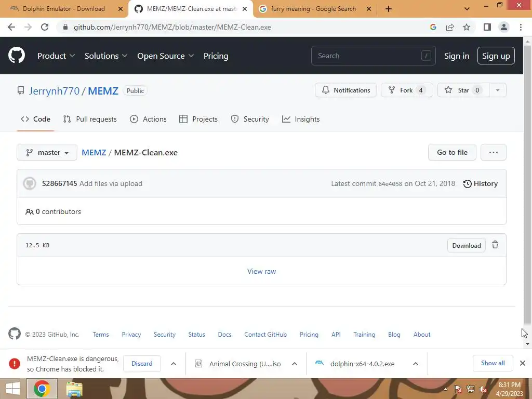Delete file using trash can icon
This screenshot has width=532, height=399.
[495, 245]
